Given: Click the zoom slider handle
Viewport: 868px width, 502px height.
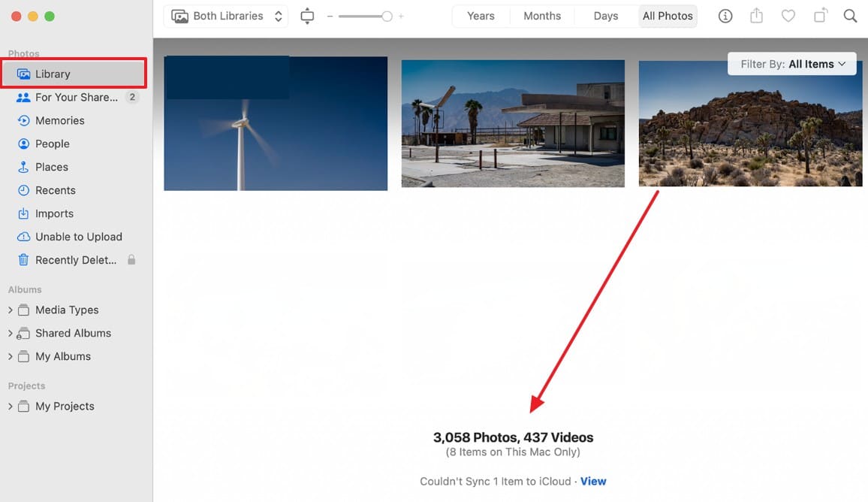Looking at the screenshot, I should 387,16.
